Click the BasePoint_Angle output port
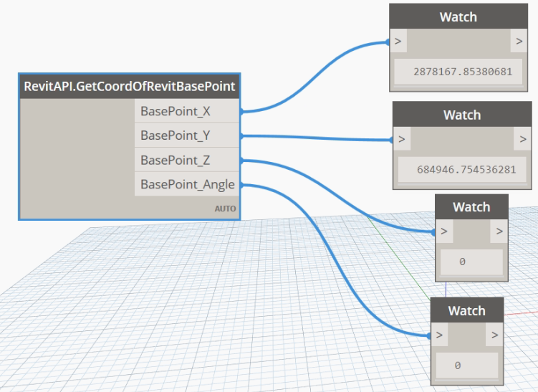 coord(187,184)
